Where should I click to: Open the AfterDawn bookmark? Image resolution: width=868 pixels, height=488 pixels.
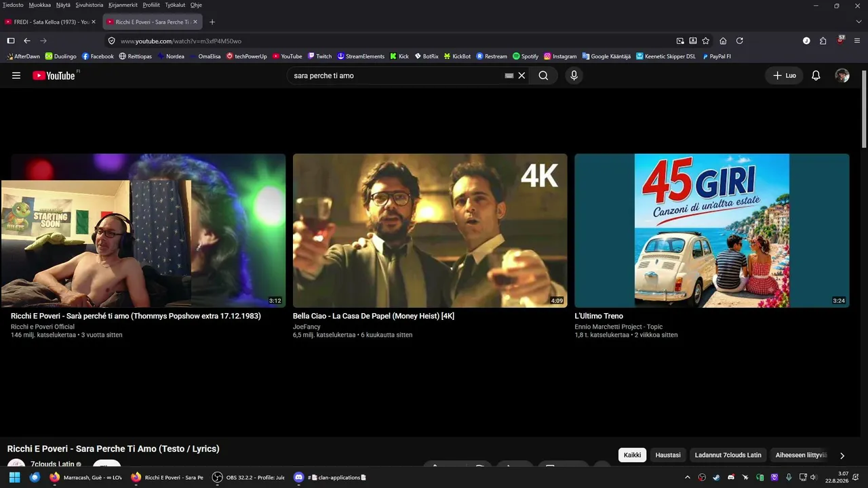click(23, 56)
